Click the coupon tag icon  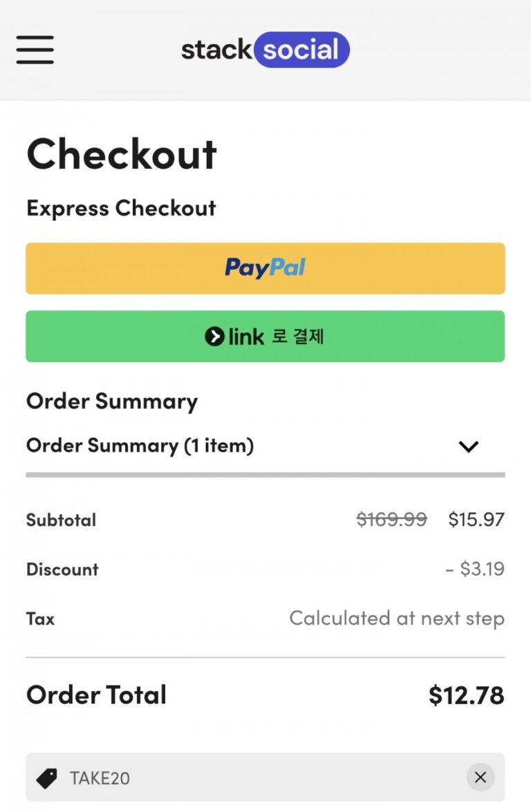(x=46, y=778)
